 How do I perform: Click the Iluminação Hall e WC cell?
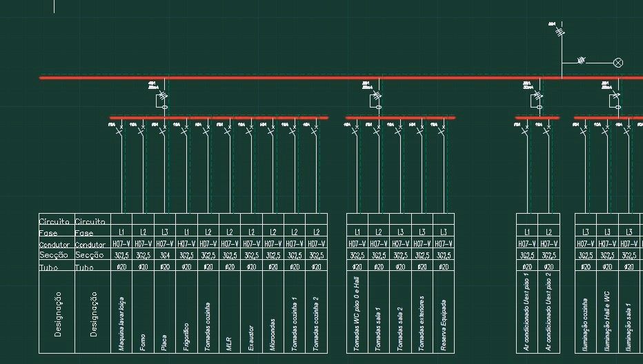[x=607, y=312]
